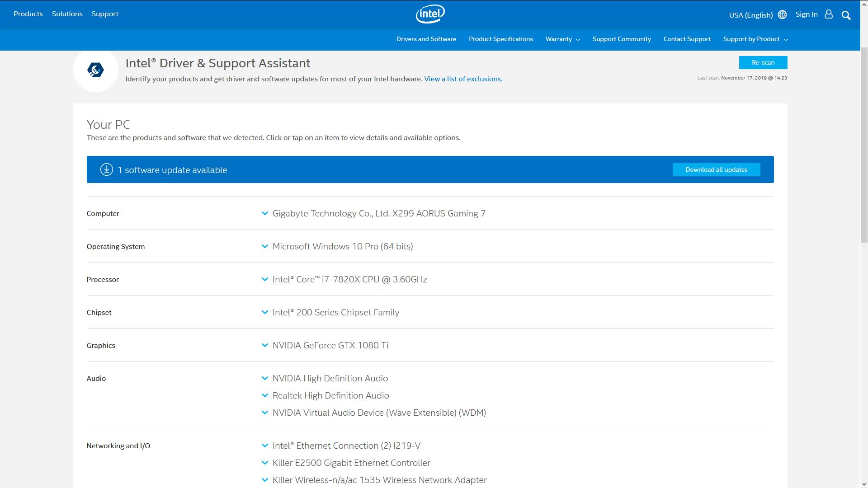Click the Sign In account icon
The height and width of the screenshot is (488, 868).
(x=829, y=14)
